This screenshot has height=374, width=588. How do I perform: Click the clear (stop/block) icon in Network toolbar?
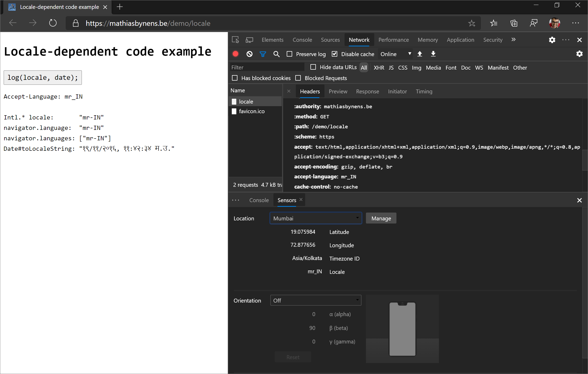249,54
